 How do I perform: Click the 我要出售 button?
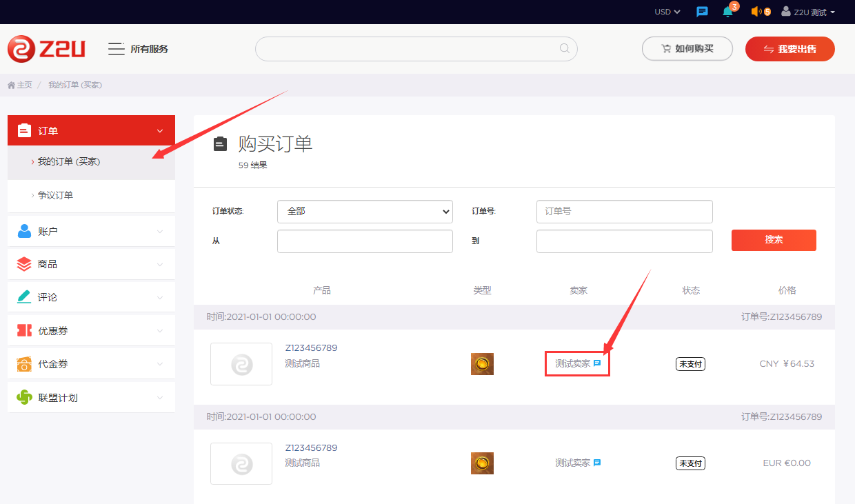(x=789, y=48)
